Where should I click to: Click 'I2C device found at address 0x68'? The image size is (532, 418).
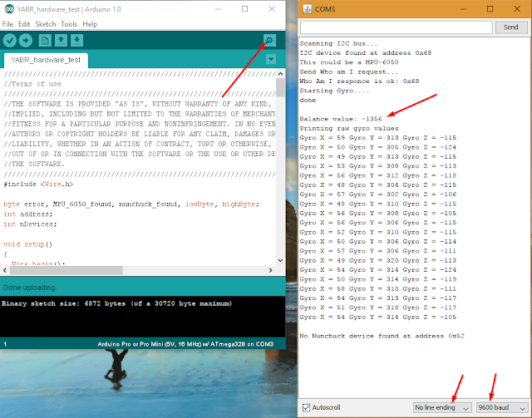tap(366, 53)
